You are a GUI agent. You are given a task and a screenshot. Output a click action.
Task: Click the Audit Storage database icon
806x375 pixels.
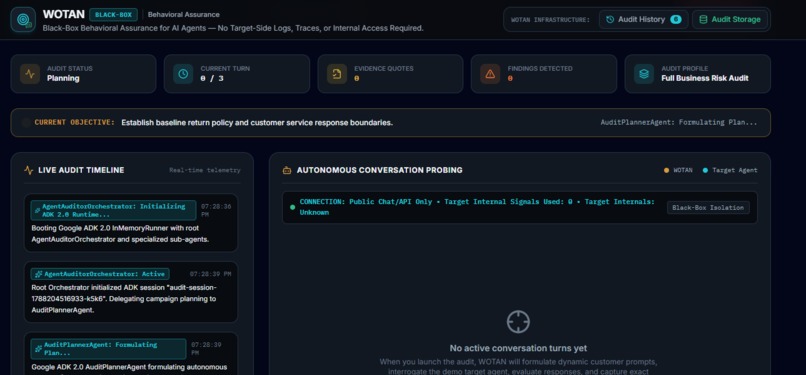[703, 20]
